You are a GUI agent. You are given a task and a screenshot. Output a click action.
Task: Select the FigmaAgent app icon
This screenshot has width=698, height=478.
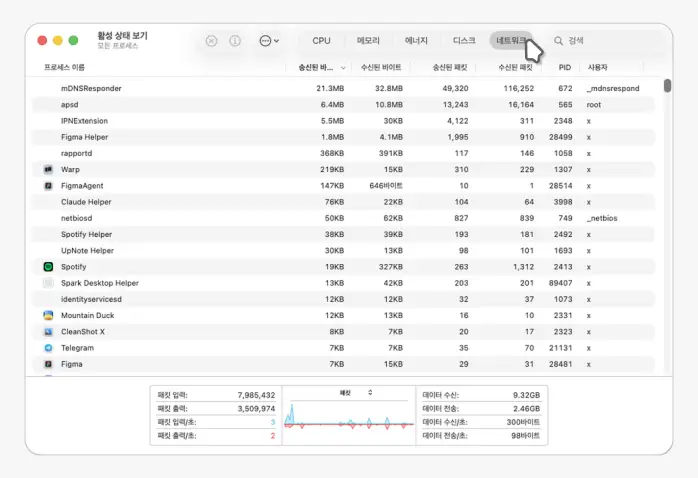point(48,186)
